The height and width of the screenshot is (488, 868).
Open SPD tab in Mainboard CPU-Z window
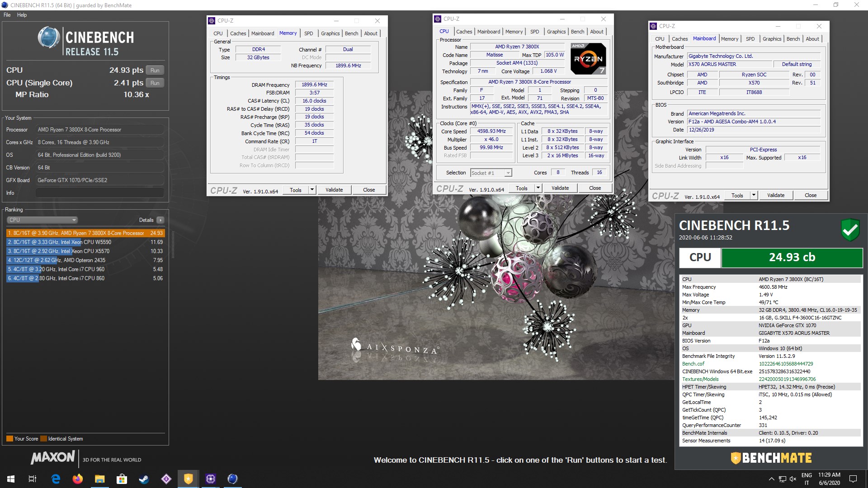click(750, 39)
